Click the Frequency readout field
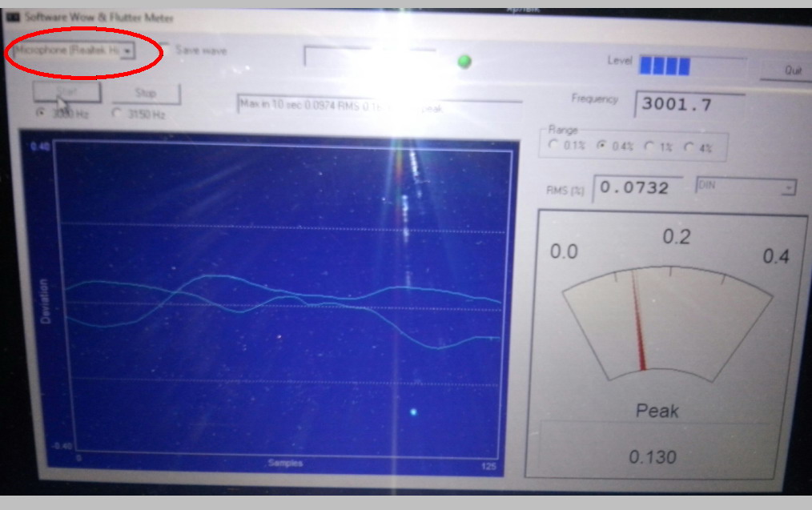This screenshot has height=510, width=812. point(689,104)
